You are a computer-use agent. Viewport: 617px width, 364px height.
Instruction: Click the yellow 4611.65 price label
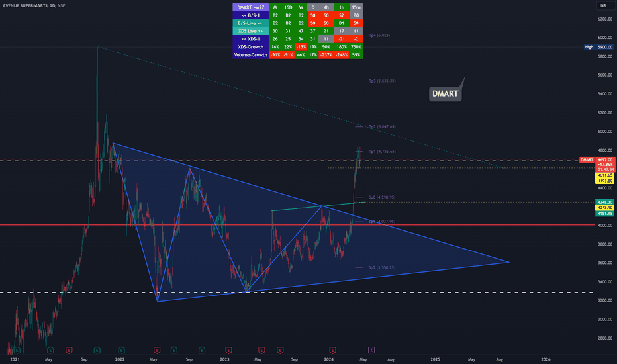pyautogui.click(x=605, y=175)
